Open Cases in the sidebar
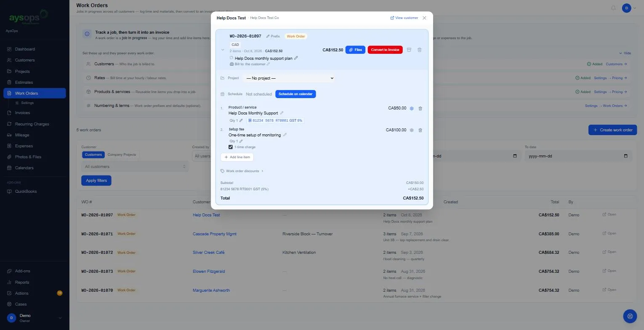 tap(35, 304)
